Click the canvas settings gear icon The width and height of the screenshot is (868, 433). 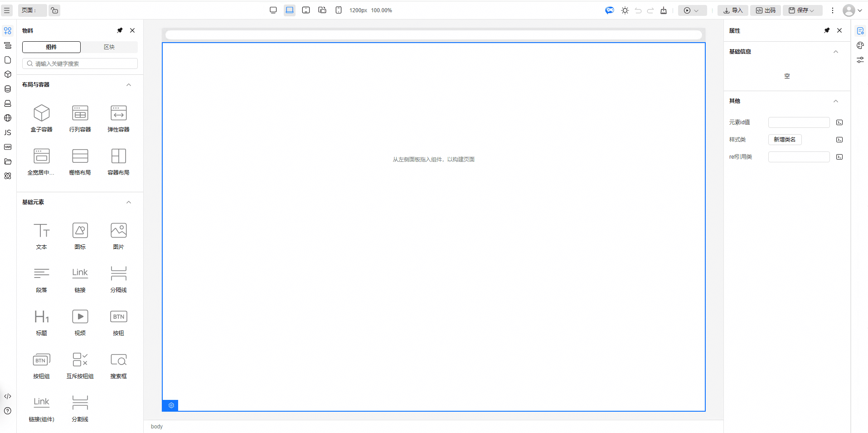(171, 405)
